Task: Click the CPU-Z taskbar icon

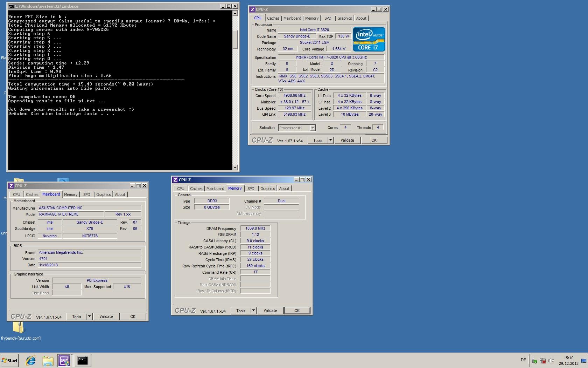Action: pyautogui.click(x=65, y=360)
